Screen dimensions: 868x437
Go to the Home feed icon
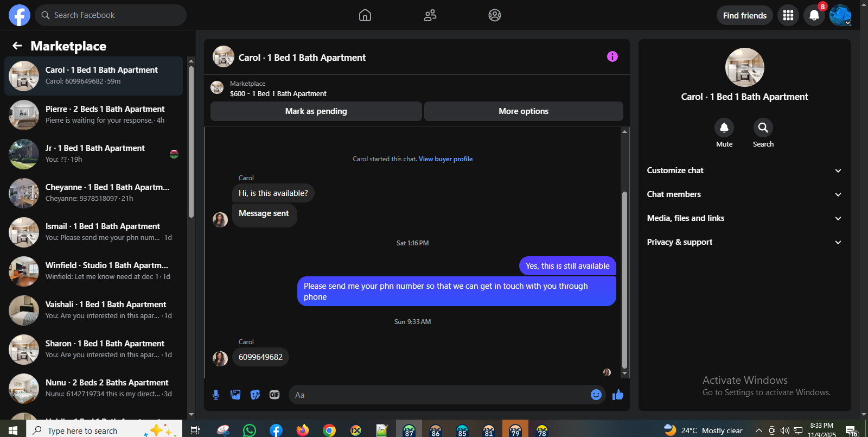tap(365, 15)
